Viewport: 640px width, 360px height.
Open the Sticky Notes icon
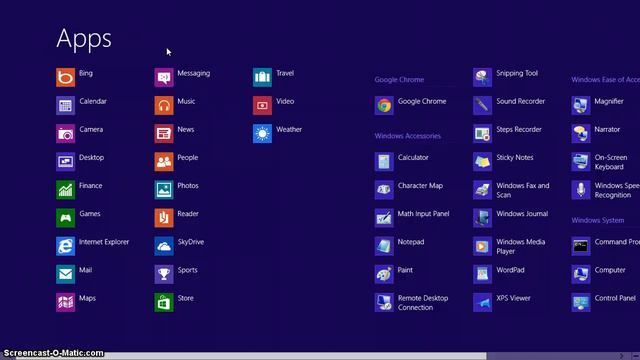point(482,162)
